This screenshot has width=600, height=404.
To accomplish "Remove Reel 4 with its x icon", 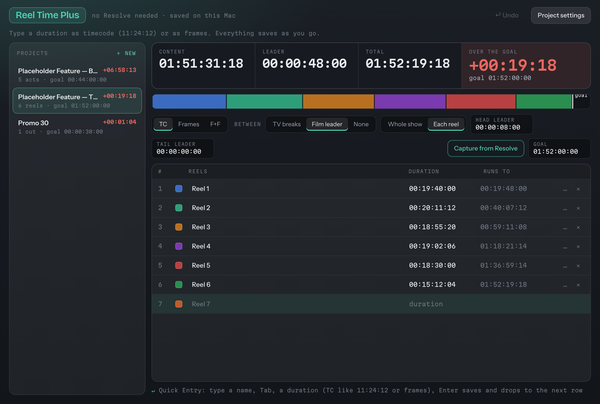I will tap(578, 246).
